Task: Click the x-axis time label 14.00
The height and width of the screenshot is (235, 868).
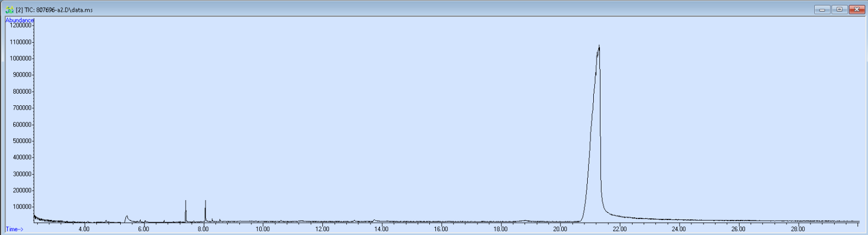Action: pyautogui.click(x=381, y=229)
